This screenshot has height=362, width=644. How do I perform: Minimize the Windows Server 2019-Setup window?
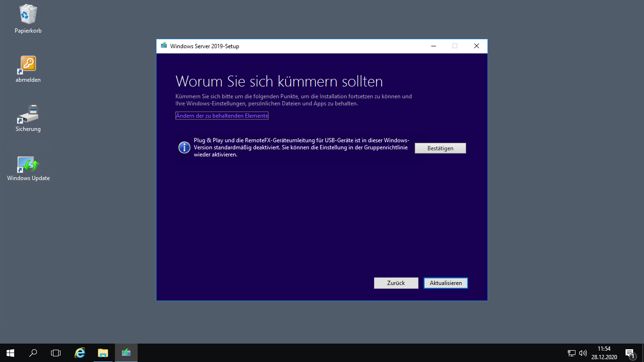coord(434,46)
